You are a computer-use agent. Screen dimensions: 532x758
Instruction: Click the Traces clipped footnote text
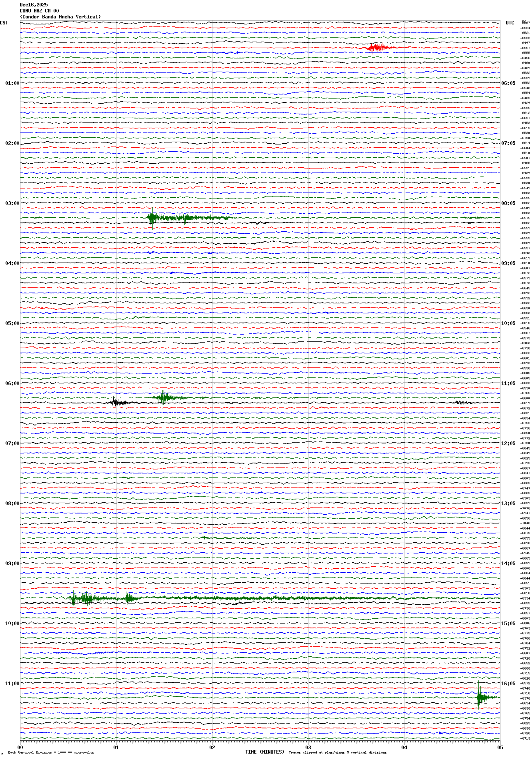[x=338, y=752]
